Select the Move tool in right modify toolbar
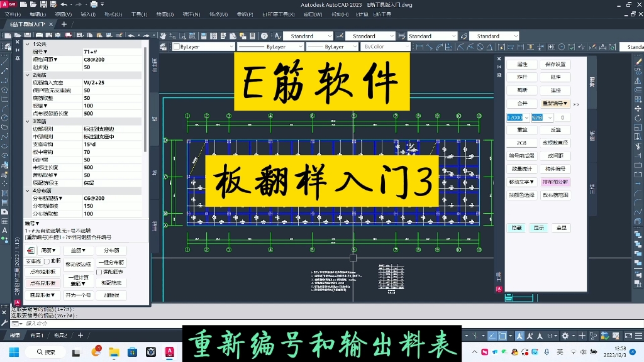The height and width of the screenshot is (362, 644). coord(638,109)
